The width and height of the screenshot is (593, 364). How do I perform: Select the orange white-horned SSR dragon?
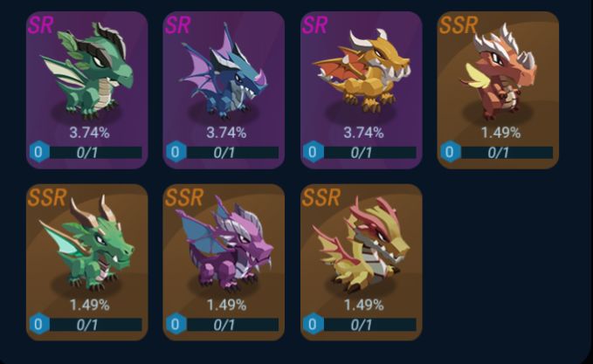point(498,90)
